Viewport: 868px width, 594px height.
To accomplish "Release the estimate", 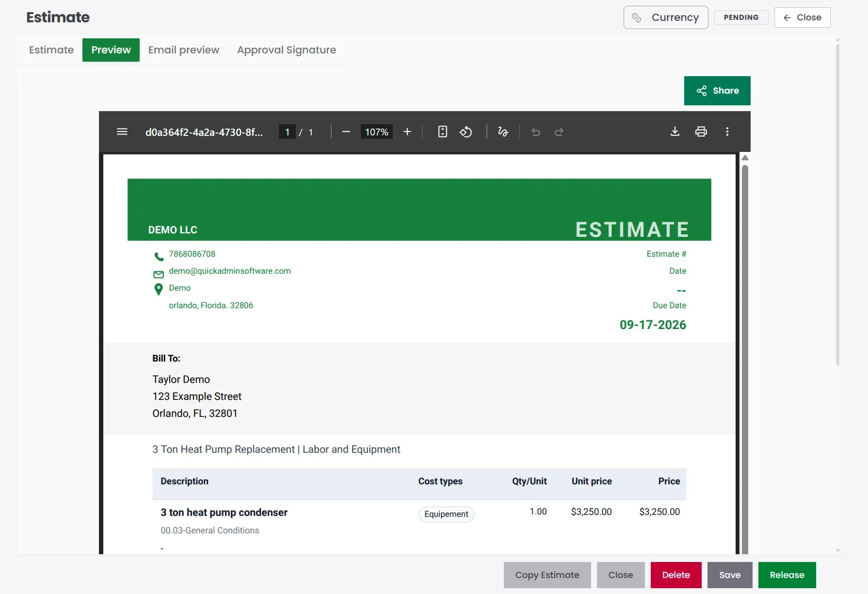I will (x=787, y=575).
